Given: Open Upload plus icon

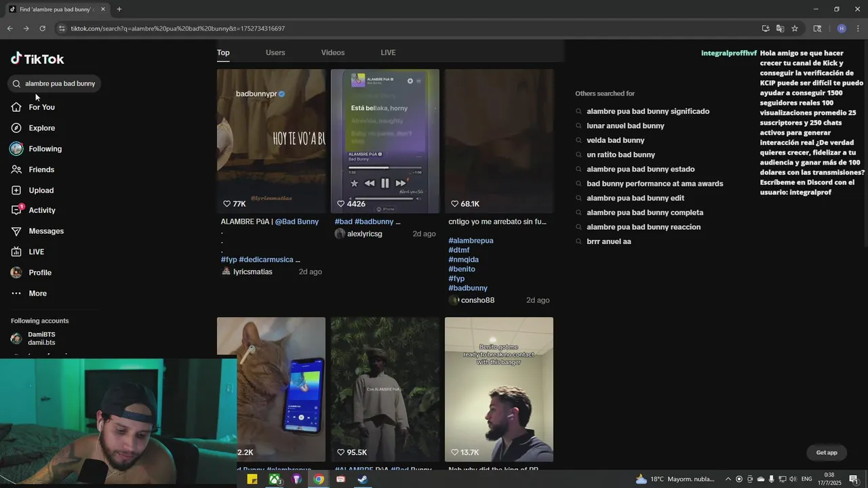Looking at the screenshot, I should (x=16, y=190).
